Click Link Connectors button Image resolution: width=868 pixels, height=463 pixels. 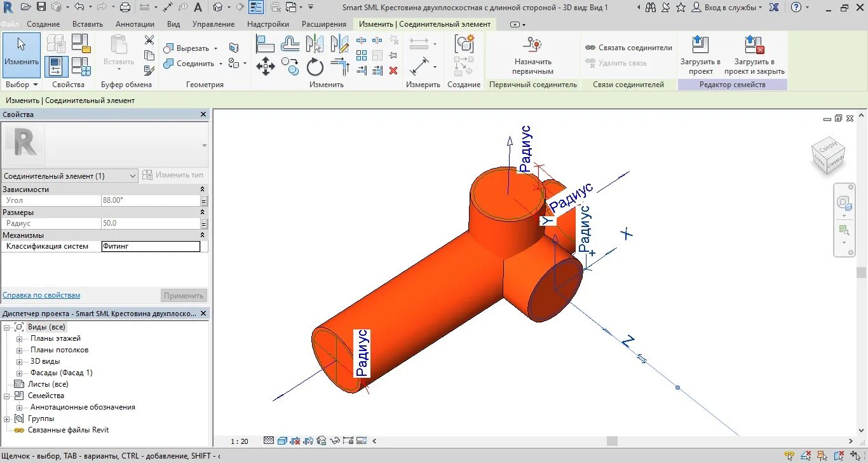628,48
